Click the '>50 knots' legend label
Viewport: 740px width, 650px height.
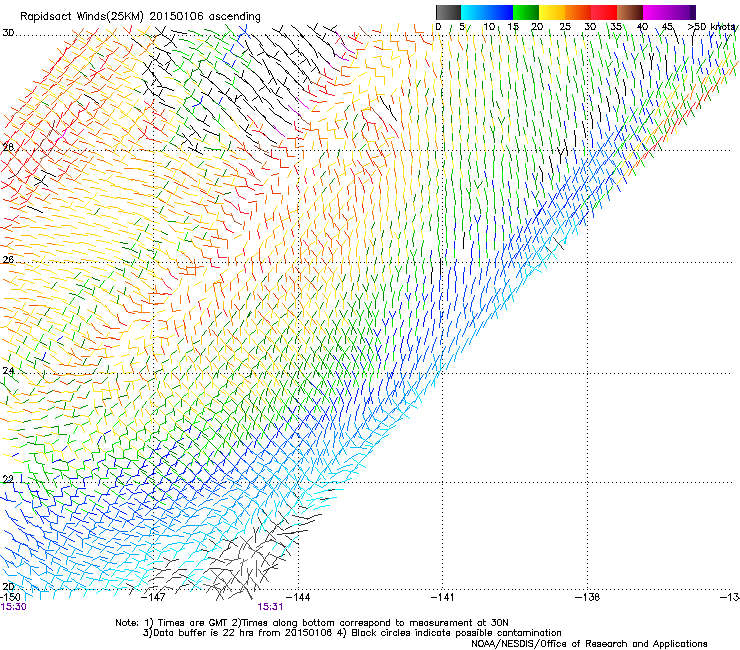[711, 26]
